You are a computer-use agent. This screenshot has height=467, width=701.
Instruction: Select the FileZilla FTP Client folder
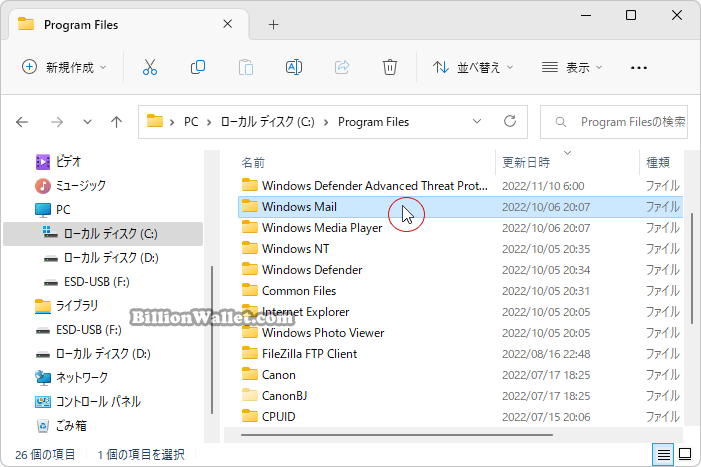460,354
